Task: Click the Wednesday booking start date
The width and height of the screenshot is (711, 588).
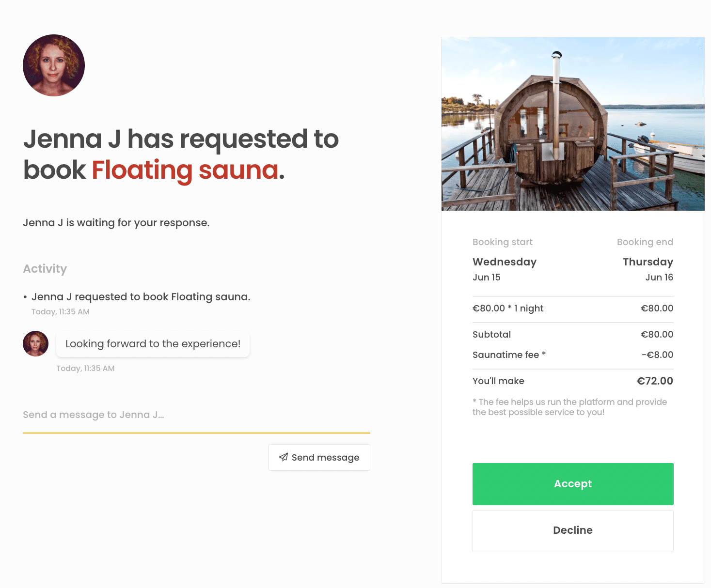Action: pos(505,262)
